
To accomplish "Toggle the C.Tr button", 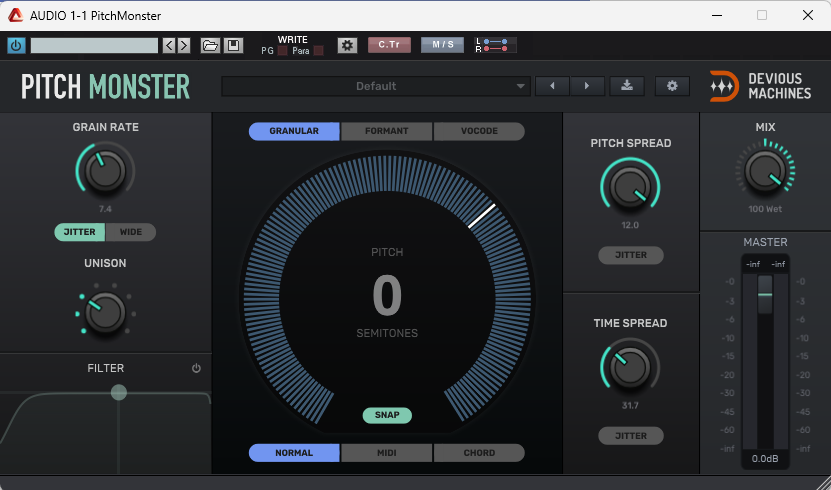I will click(x=389, y=45).
